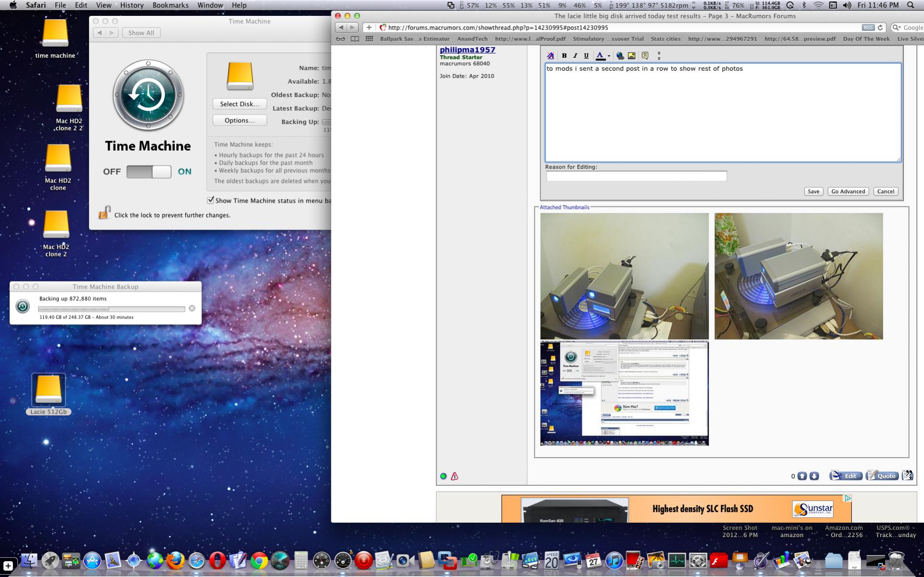Click Show All in Time Machine preferences
The width and height of the screenshot is (924, 577).
click(x=141, y=33)
